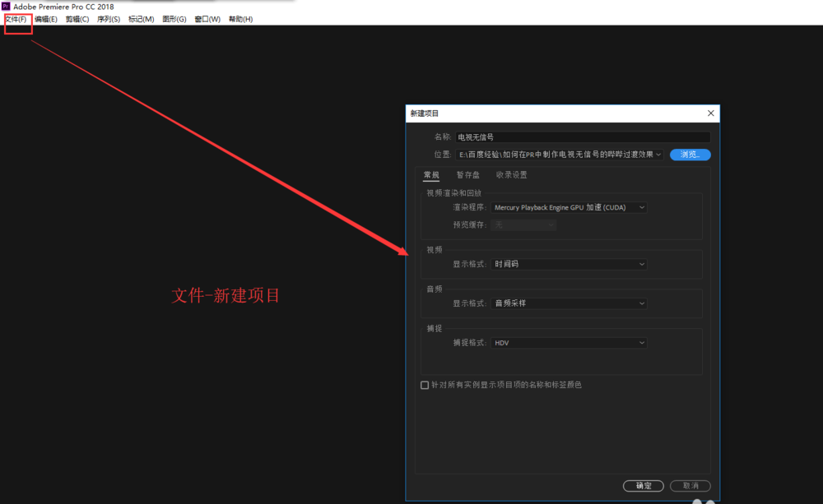Open the 捕捉格式 dropdown showing HDV
This screenshot has width=823, height=504.
pyautogui.click(x=570, y=343)
